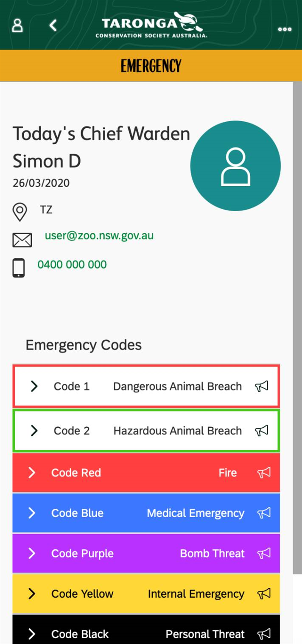This screenshot has height=644, width=302.
Task: Call the 0400 000 000 phone link
Action: [72, 265]
